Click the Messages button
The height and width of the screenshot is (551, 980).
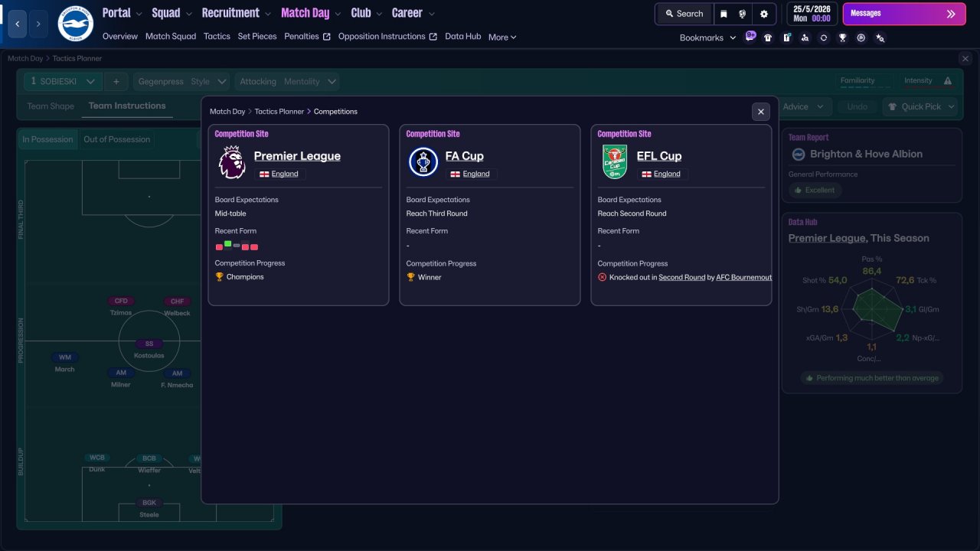[x=904, y=14]
